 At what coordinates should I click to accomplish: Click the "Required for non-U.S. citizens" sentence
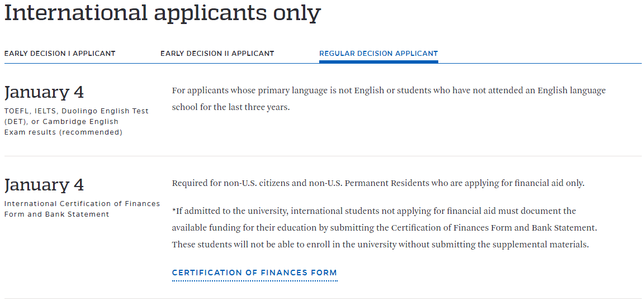pos(378,183)
